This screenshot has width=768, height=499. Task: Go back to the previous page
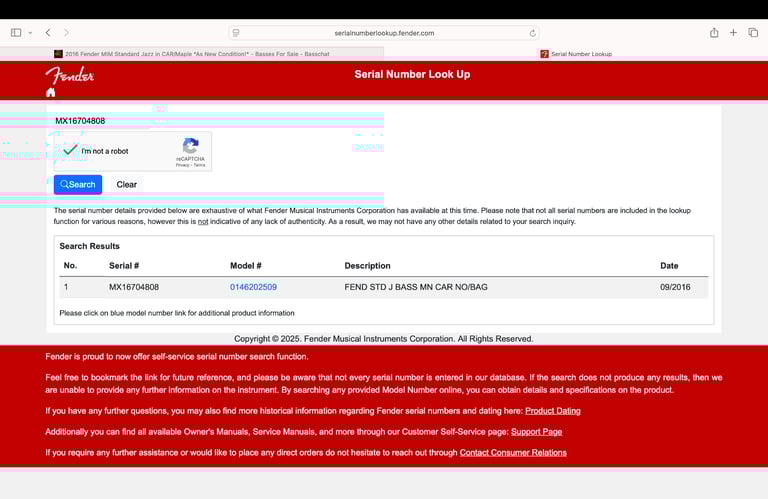[48, 33]
